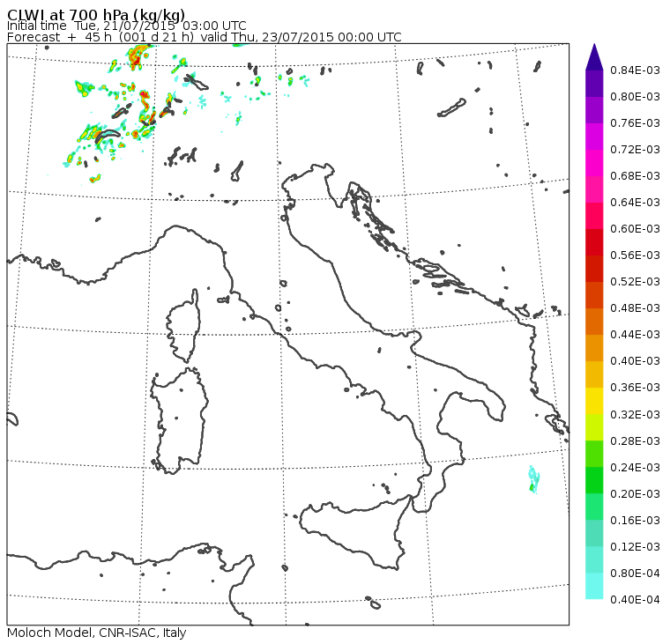Screen dimensions: 670x644
Task: Select the "Initial time Tue, 21/07/2015 03:00 UTC" line
Action: pyautogui.click(x=126, y=26)
